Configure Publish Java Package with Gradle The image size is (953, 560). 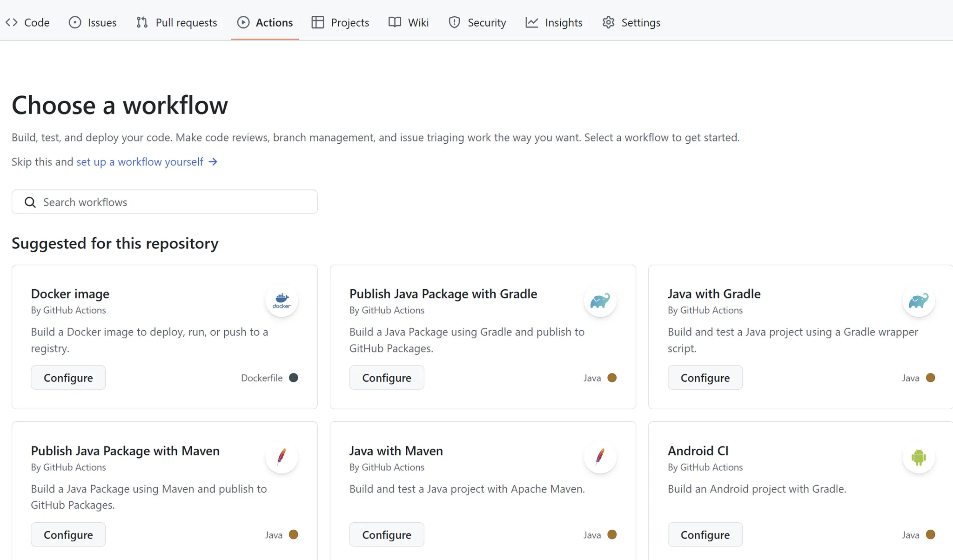386,378
